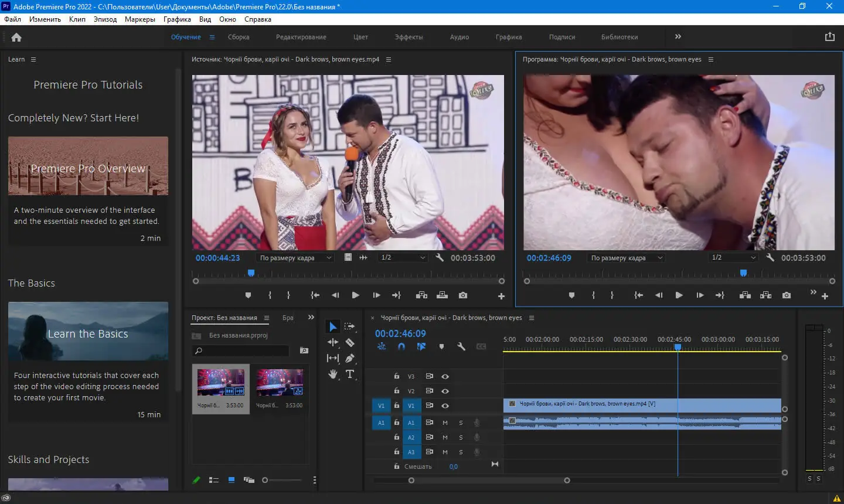
Task: Open the 'По размеру кадра' zoom dropdown
Action: (x=294, y=257)
